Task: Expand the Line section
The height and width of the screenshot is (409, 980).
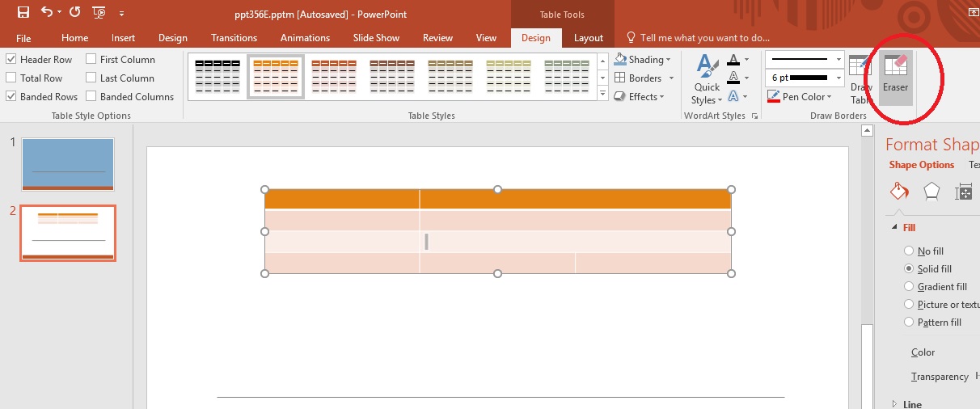Action: click(x=895, y=404)
